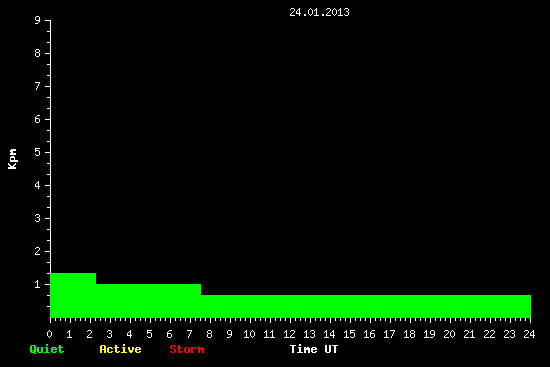Click the low green bar near hour 16
Viewport: 550px width, 367px height.
[x=366, y=306]
